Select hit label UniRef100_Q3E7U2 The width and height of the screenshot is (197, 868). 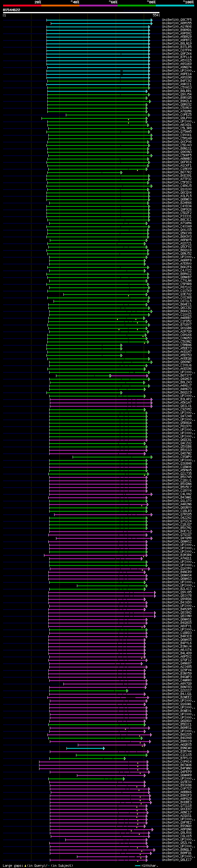[177, 294]
